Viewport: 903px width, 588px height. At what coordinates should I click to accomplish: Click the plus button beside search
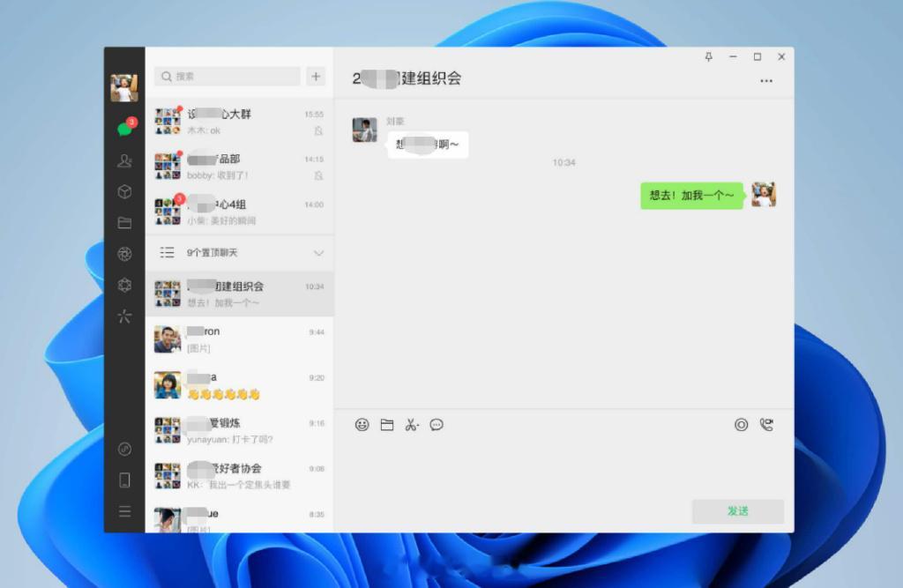point(316,76)
